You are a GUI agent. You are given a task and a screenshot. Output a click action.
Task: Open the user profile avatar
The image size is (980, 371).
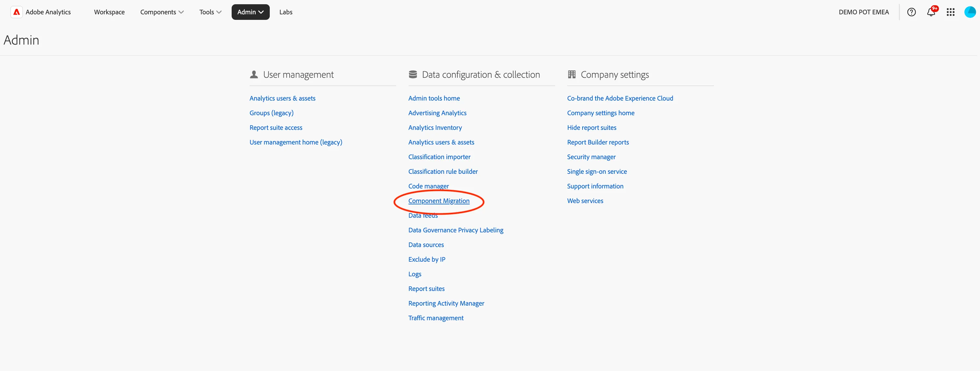coord(970,12)
